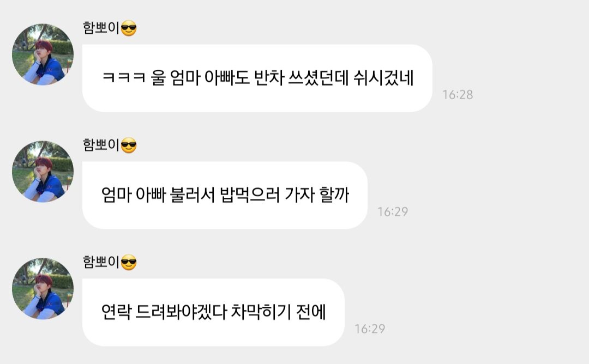This screenshot has width=589, height=364.
Task: Tap the '연락 드려봐야겠다 차막히기 전에' bubble
Action: (x=213, y=312)
